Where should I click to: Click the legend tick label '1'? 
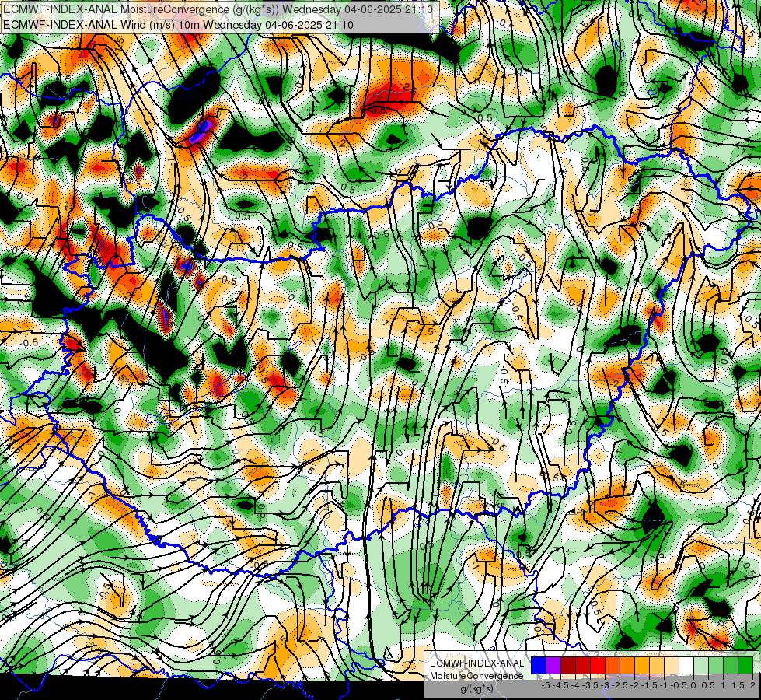723,685
